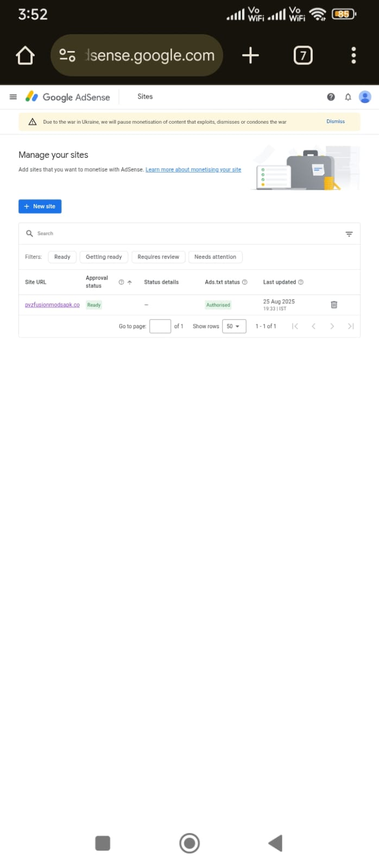Delete the pvzfusionmodsapk.co site with trash icon
This screenshot has width=379, height=868.
(334, 305)
